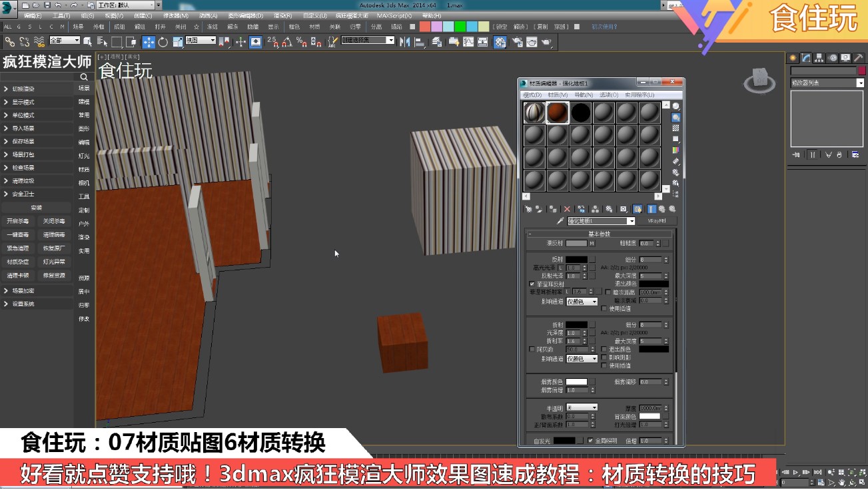The image size is (868, 490).
Task: Toggle the 全局照明 checkbox
Action: (x=590, y=440)
